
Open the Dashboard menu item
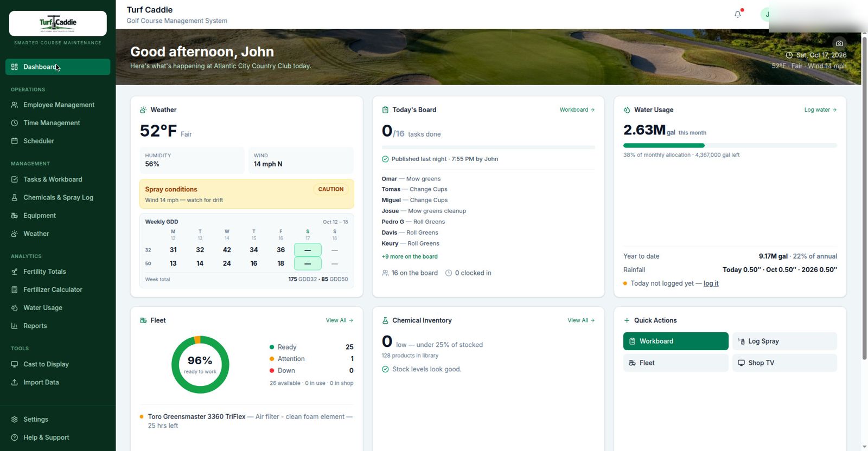coord(58,67)
